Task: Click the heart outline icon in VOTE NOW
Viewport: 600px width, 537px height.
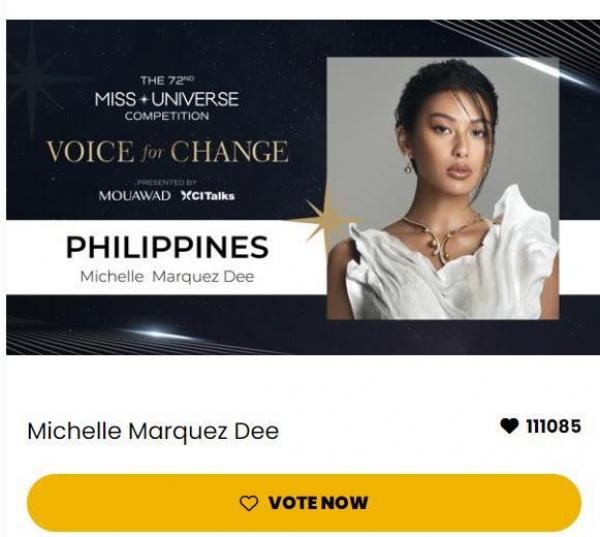Action: 249,503
